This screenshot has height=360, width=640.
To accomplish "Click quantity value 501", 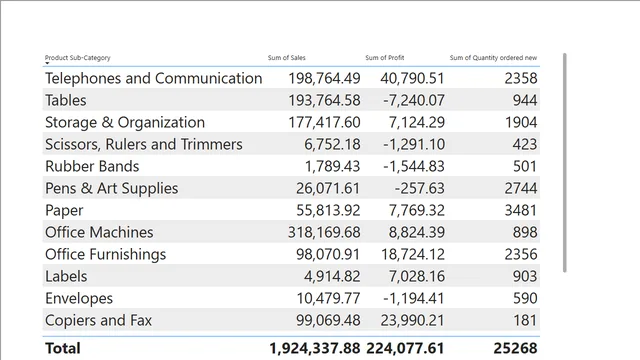I will point(525,167).
